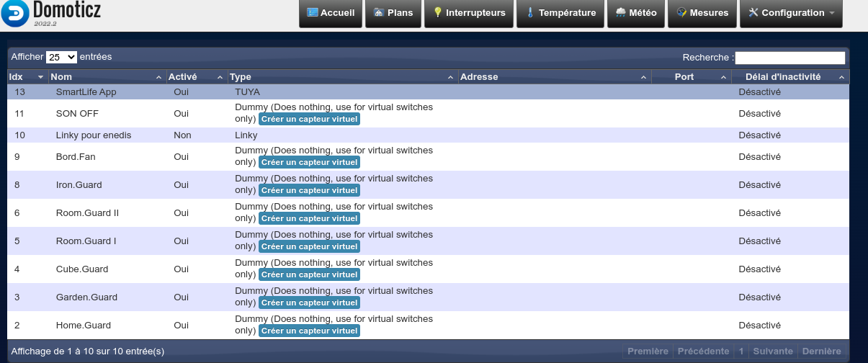Click the Interrupteurs light bulb icon

[x=437, y=13]
